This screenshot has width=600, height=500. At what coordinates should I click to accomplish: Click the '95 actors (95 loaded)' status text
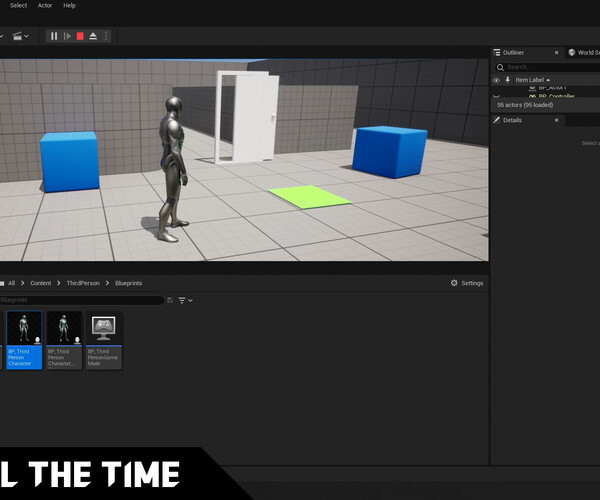click(x=525, y=105)
